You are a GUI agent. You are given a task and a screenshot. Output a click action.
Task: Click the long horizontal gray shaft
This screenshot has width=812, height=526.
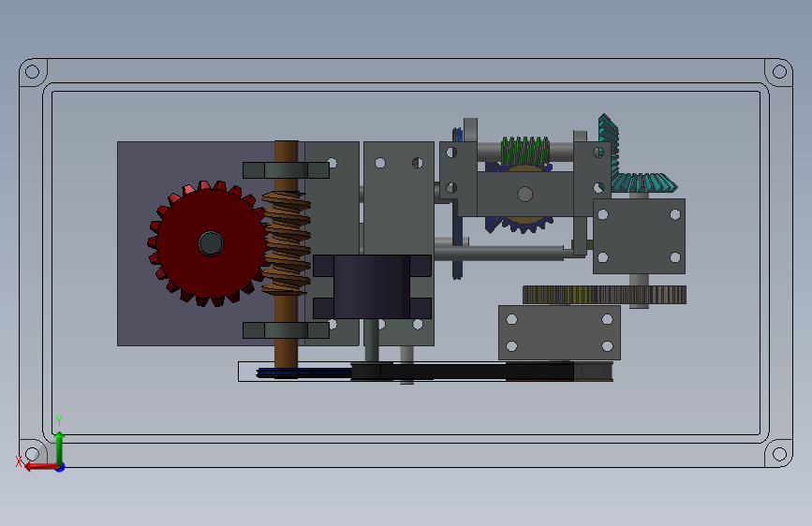tap(500, 253)
